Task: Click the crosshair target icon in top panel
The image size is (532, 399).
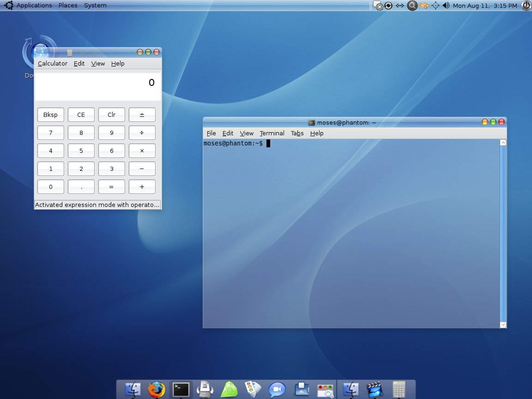Action: pos(435,6)
